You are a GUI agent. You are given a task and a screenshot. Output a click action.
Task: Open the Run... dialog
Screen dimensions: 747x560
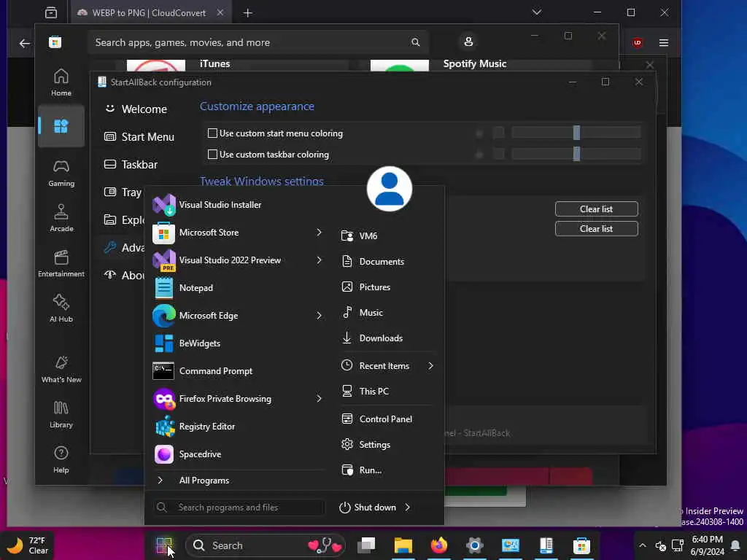coord(388,470)
